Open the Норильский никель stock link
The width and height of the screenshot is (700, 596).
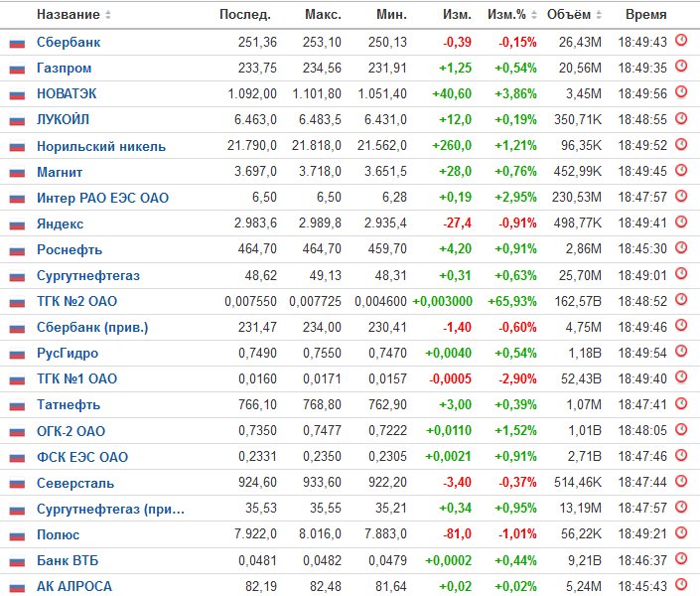click(101, 146)
